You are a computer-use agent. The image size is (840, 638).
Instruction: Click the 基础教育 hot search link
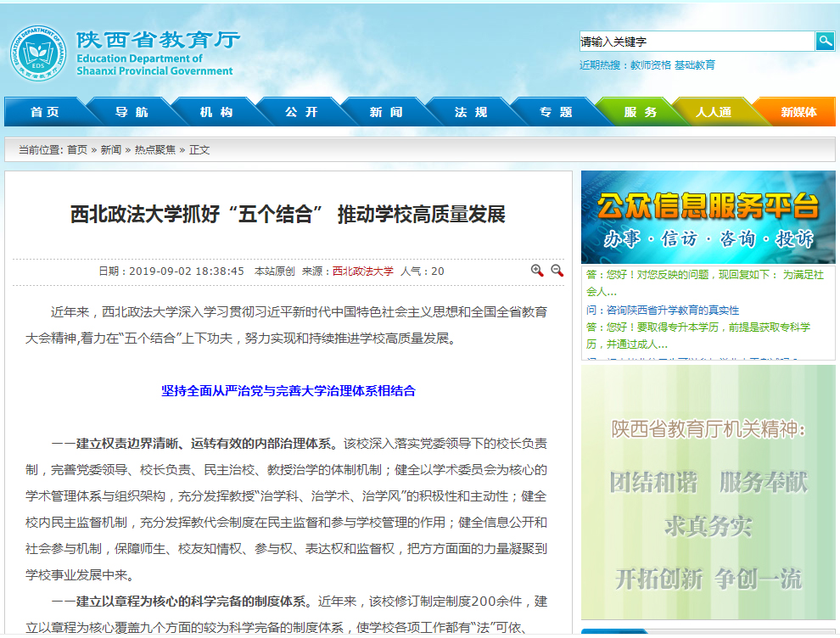tap(695, 64)
